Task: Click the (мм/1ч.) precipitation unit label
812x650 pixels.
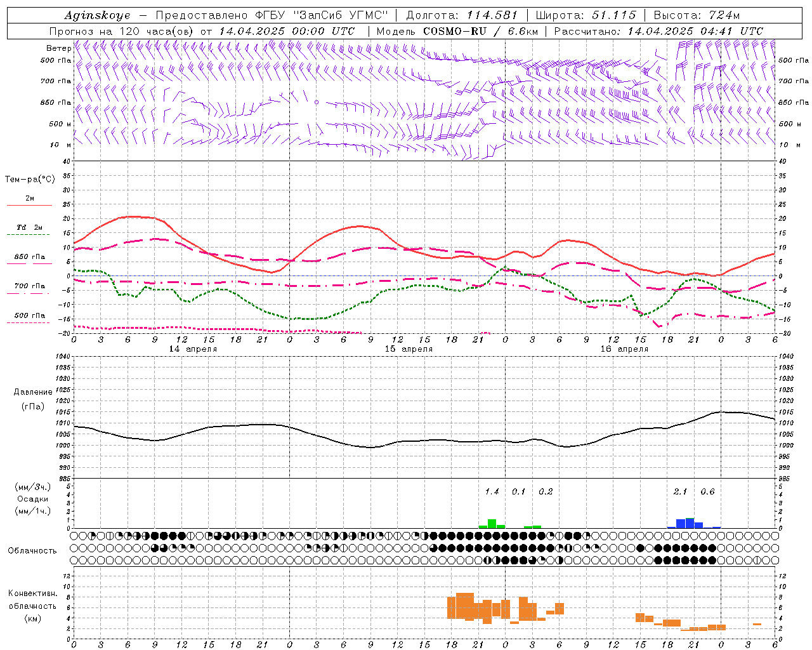Action: 32,511
